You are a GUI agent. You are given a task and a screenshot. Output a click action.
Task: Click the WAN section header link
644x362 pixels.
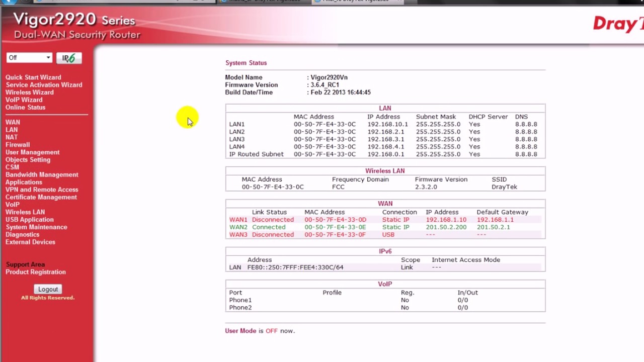(x=385, y=204)
